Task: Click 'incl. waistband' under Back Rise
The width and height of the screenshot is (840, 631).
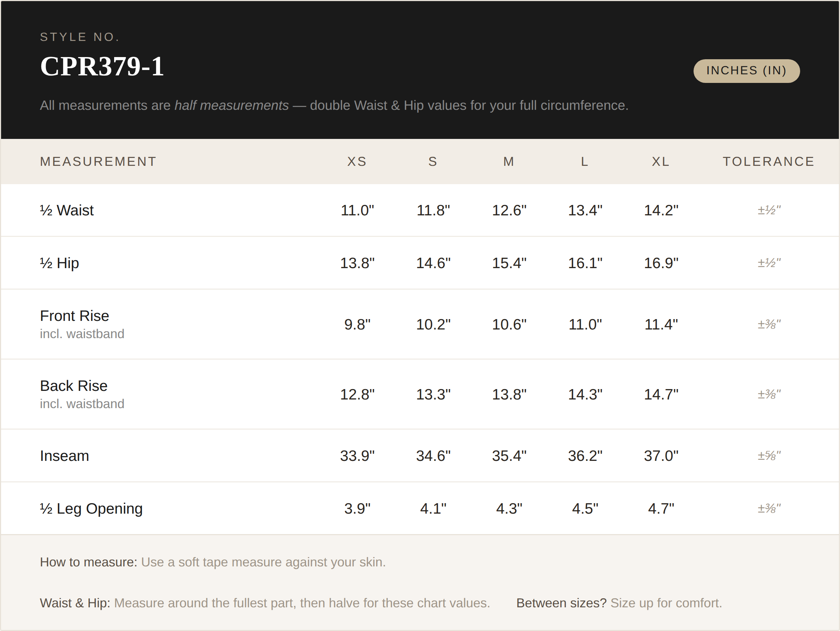Action: coord(82,403)
